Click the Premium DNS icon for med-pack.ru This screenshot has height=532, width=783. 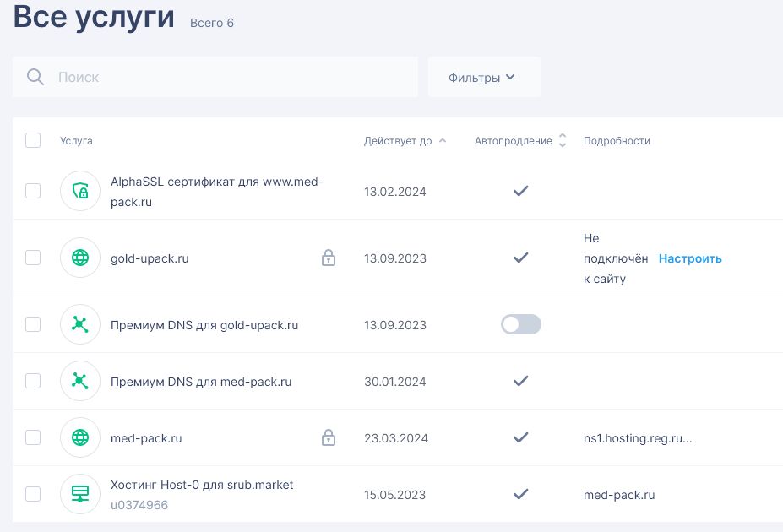click(80, 382)
